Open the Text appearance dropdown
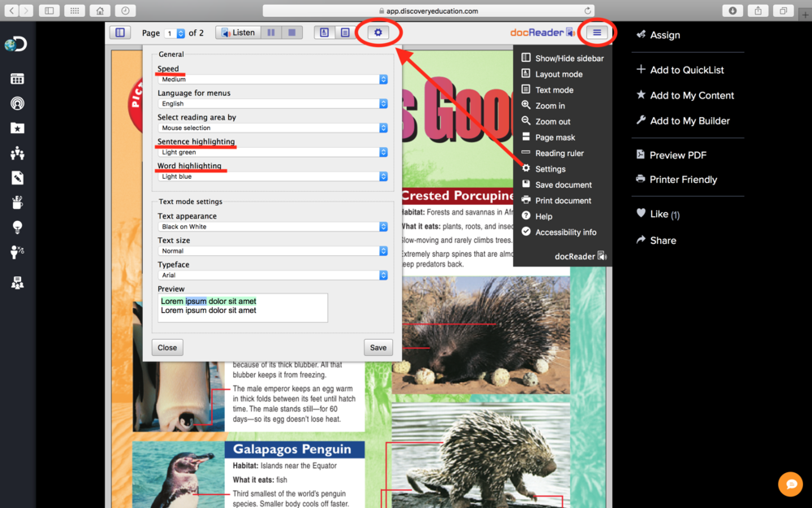Viewport: 812px width, 508px height. pyautogui.click(x=273, y=227)
